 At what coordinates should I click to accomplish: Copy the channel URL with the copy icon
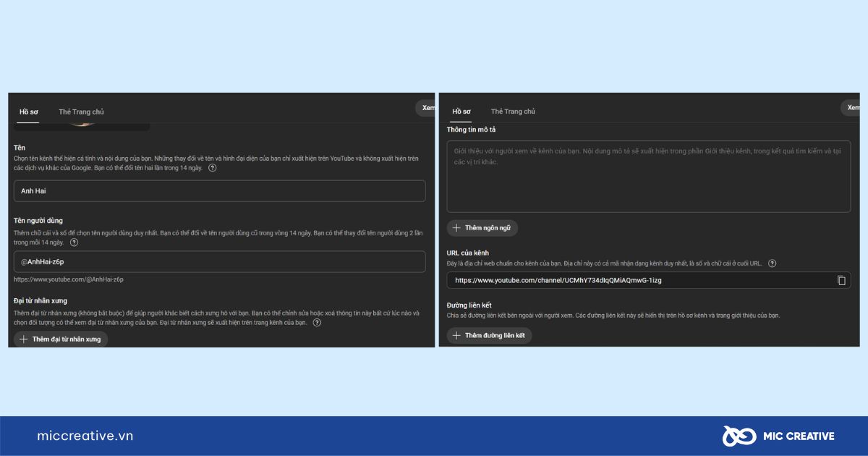click(x=841, y=280)
